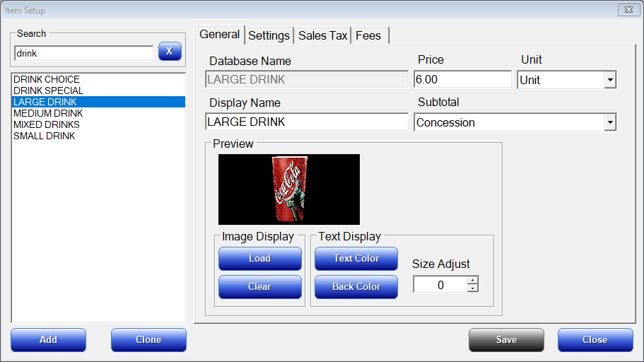The width and height of the screenshot is (644, 362).
Task: Click the Display Name field
Action: 307,122
